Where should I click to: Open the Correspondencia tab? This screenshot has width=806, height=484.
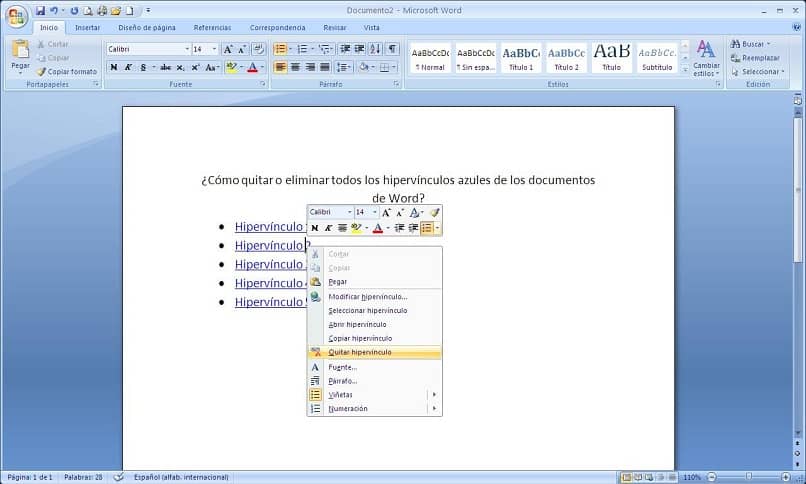point(278,28)
